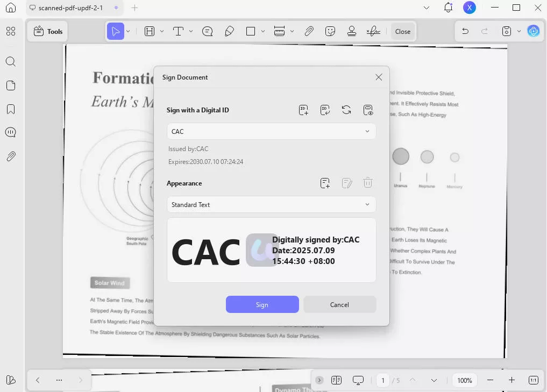Click the undo arrow
This screenshot has width=547, height=392.
point(465,31)
